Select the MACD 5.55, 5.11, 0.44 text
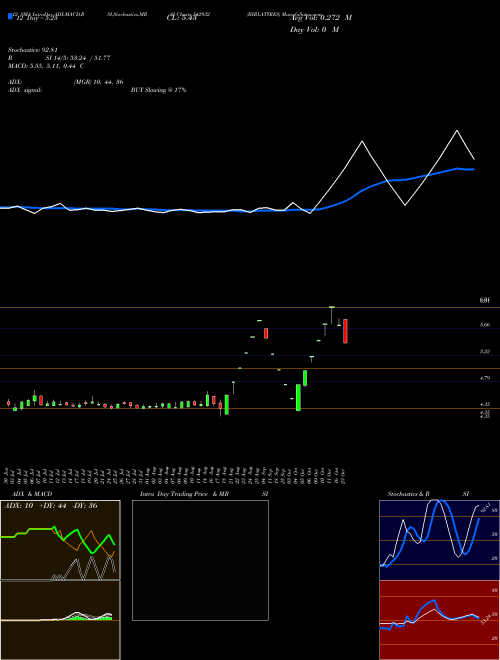The height and width of the screenshot is (660, 500). [x=46, y=66]
